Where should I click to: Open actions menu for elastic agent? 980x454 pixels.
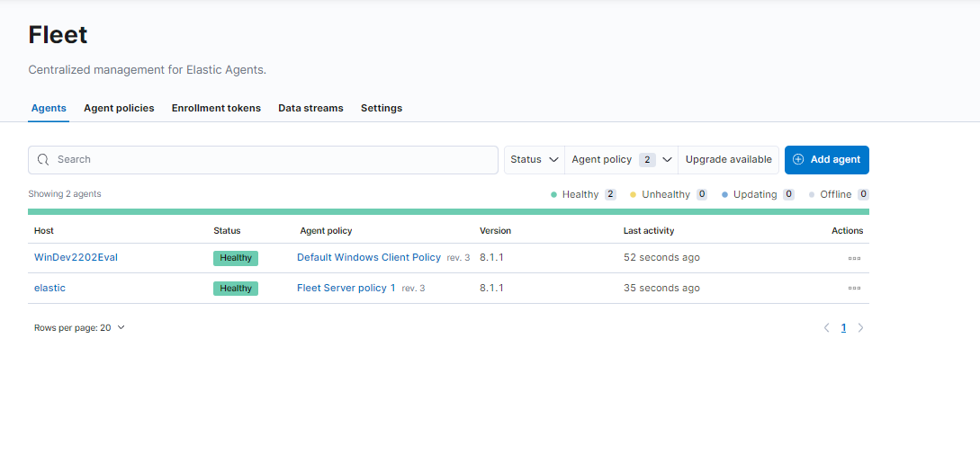pos(854,289)
